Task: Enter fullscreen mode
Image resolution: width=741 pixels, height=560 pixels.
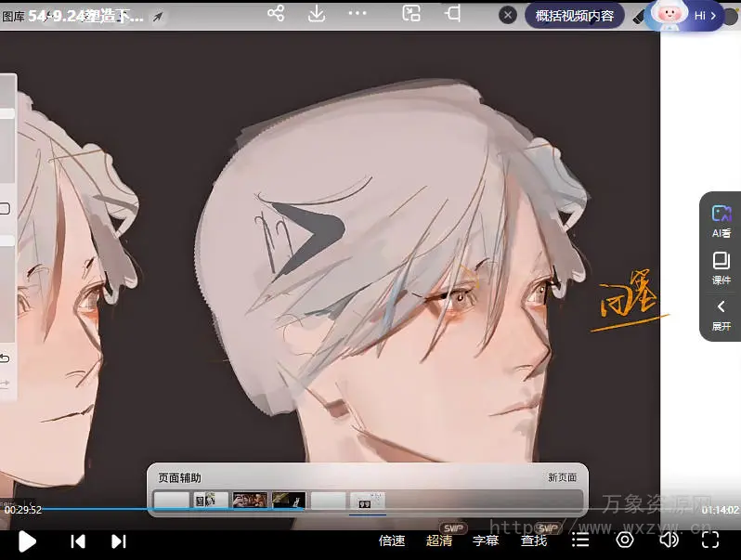Action: (710, 540)
